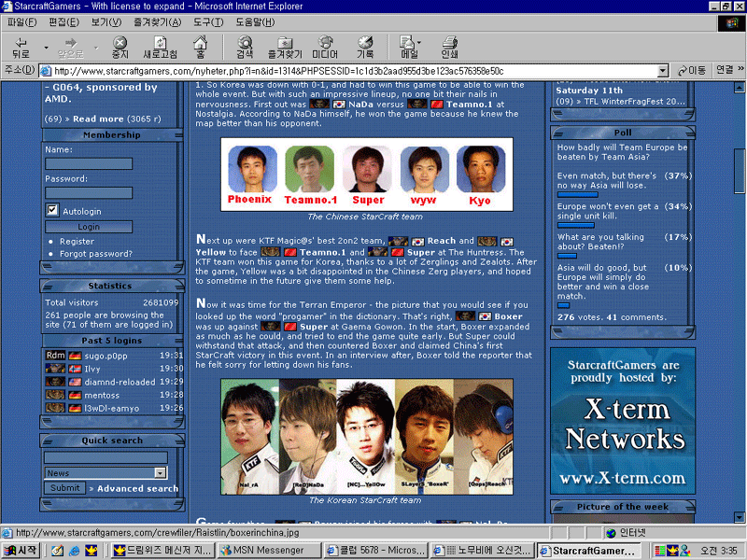Click the 17% poll result bar

pyautogui.click(x=567, y=256)
